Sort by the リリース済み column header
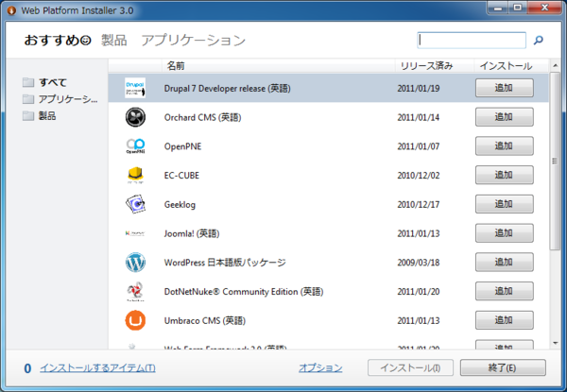Image resolution: width=567 pixels, height=392 pixels. [x=435, y=66]
